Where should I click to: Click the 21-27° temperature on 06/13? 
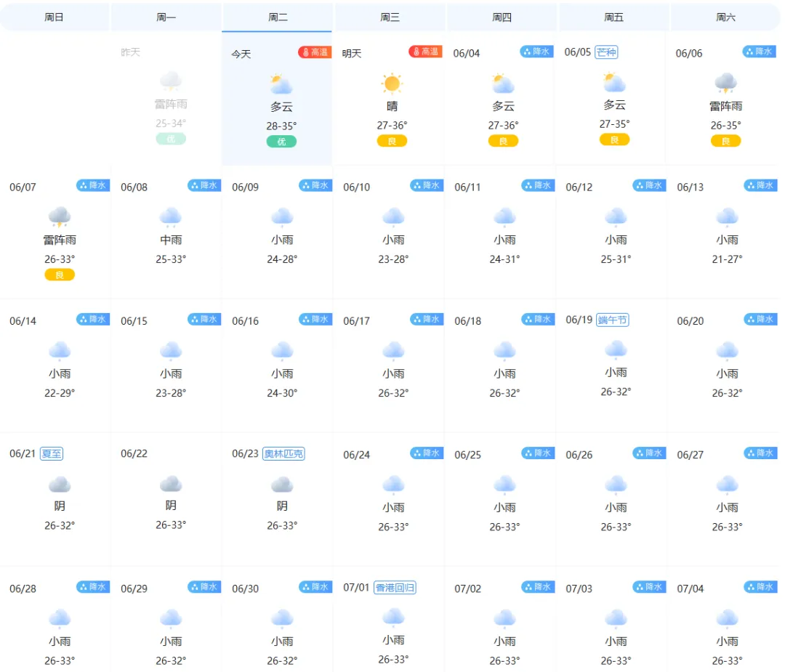728,259
